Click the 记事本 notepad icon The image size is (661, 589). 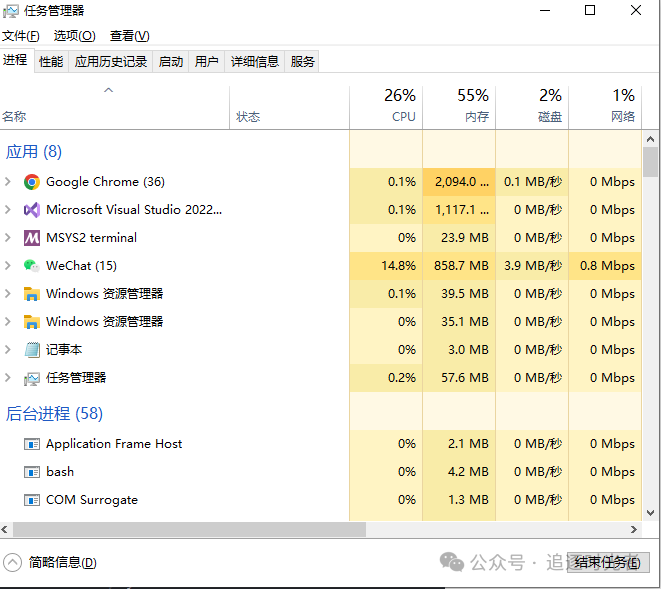click(32, 350)
